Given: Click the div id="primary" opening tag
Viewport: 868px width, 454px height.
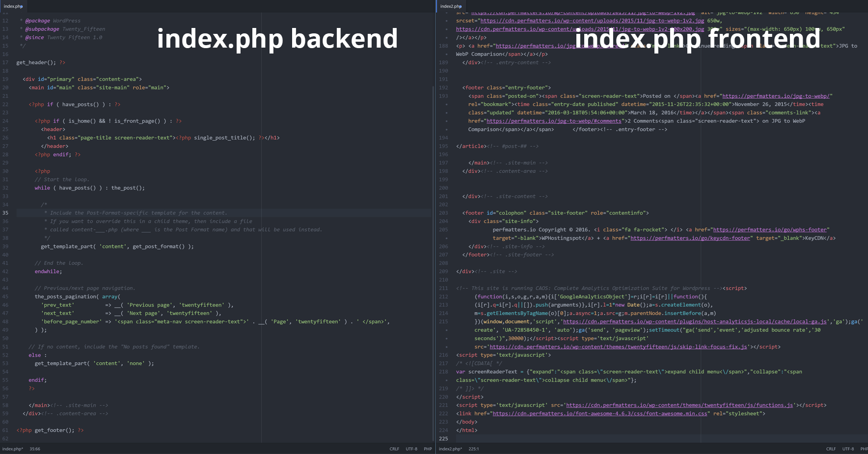Looking at the screenshot, I should pos(82,80).
